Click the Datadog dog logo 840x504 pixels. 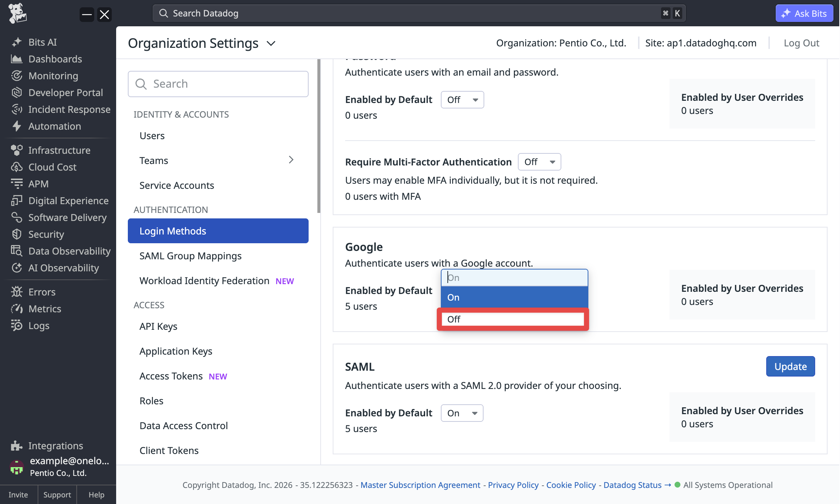tap(17, 14)
